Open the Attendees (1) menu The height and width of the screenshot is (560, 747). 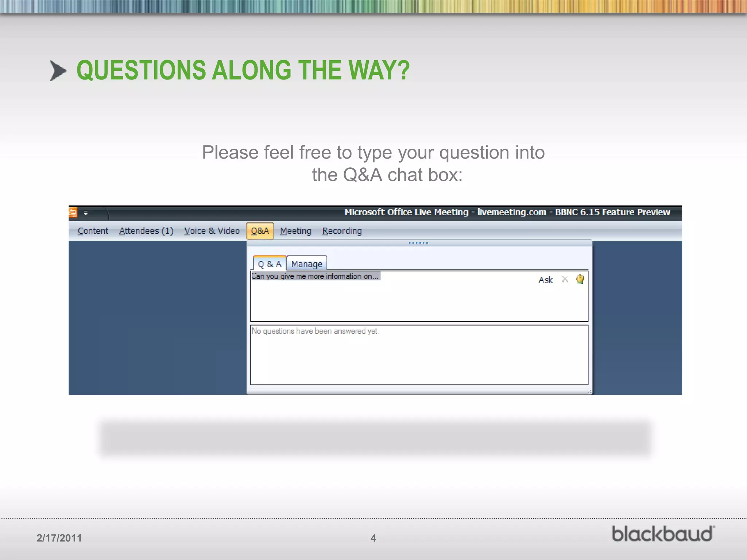(x=146, y=231)
